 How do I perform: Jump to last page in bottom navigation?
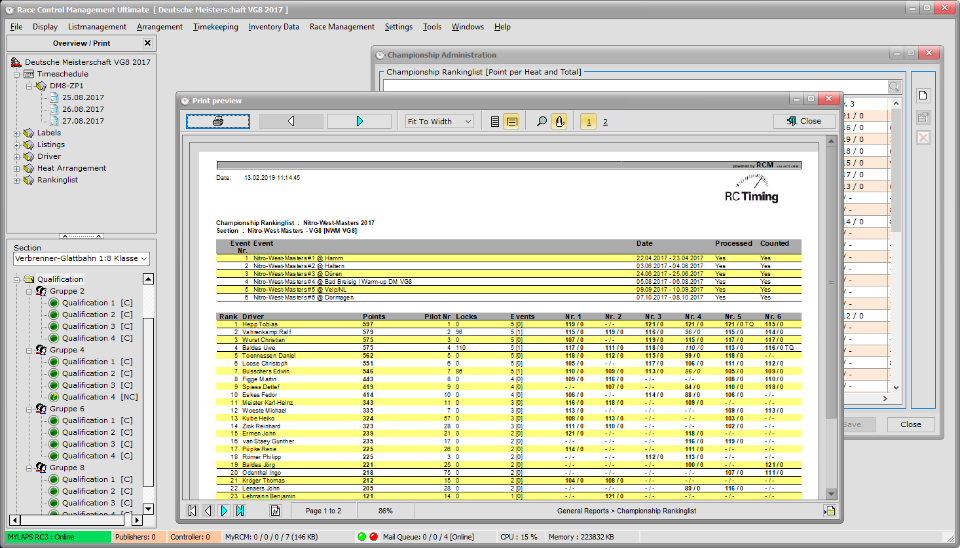(240, 511)
